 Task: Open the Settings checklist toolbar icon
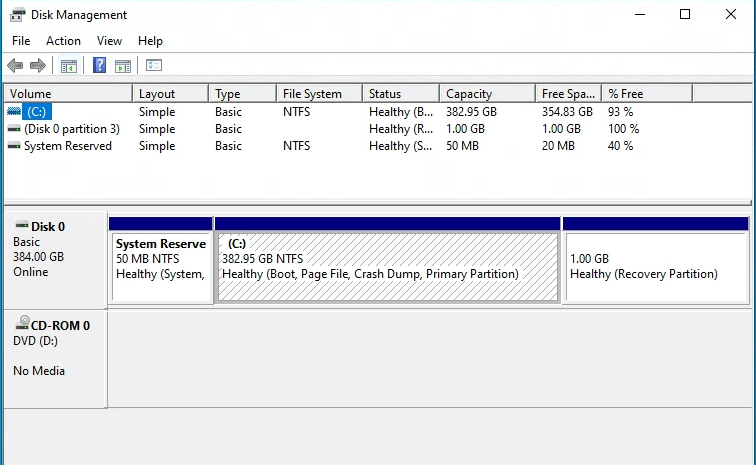pos(154,66)
